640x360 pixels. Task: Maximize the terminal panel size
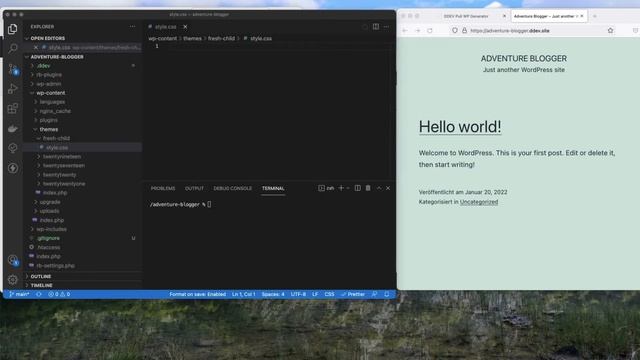(x=379, y=188)
